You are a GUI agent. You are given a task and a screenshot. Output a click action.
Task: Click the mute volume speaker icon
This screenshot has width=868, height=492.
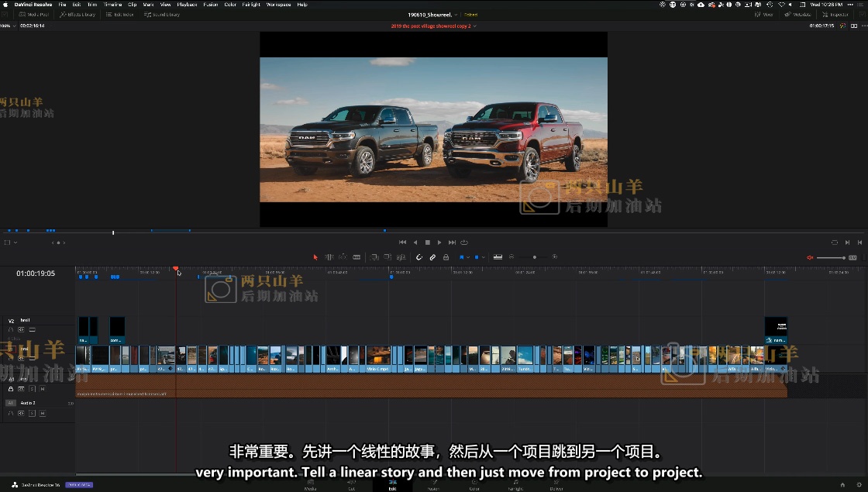click(x=810, y=257)
